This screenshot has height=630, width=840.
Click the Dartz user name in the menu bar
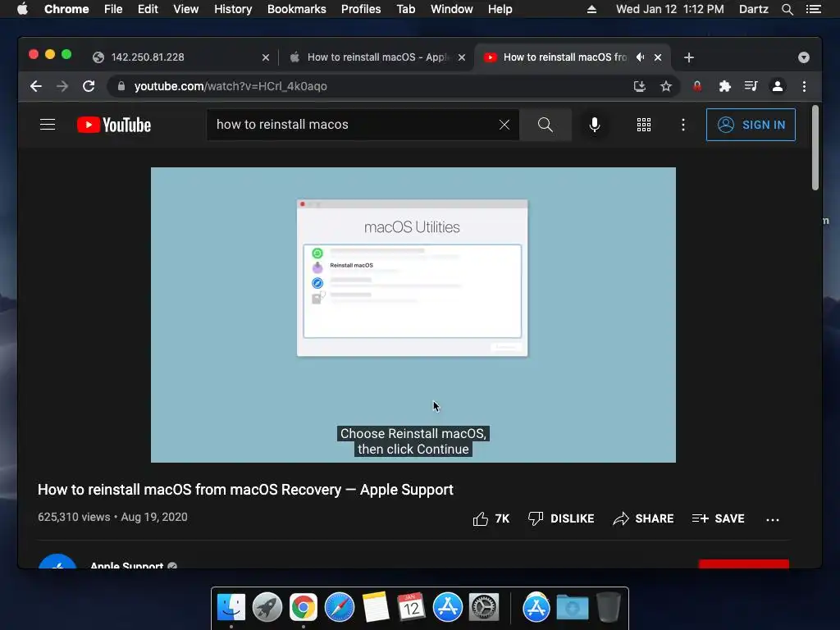coord(754,9)
